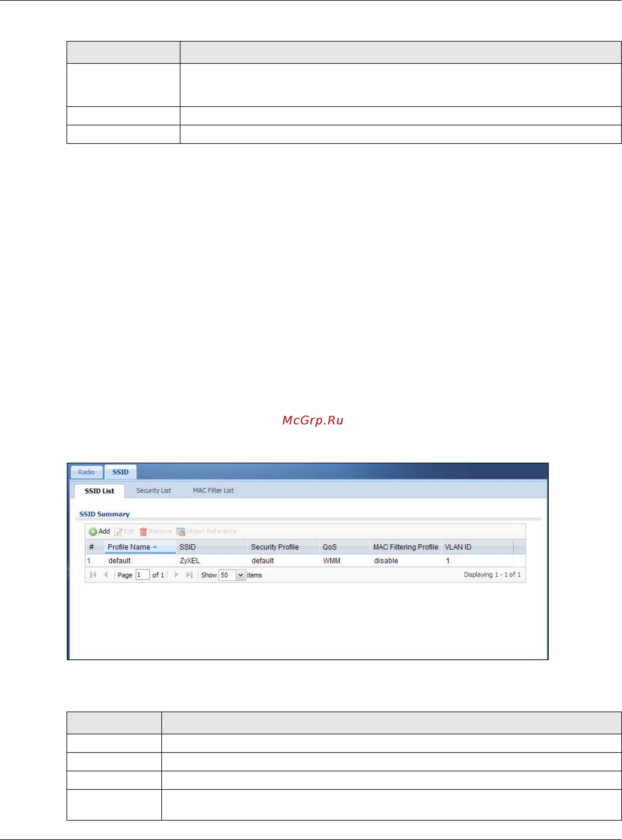
Task: Open the Show items count dropdown arrow
Action: tap(240, 575)
